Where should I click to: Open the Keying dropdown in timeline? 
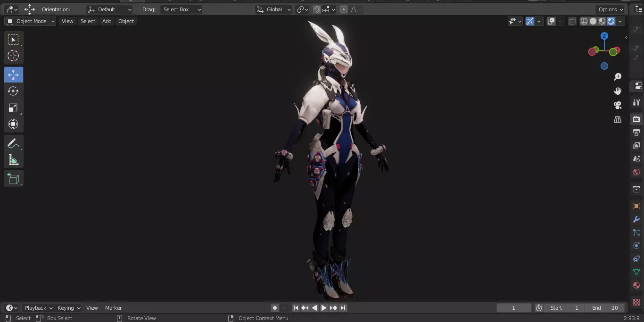click(69, 308)
